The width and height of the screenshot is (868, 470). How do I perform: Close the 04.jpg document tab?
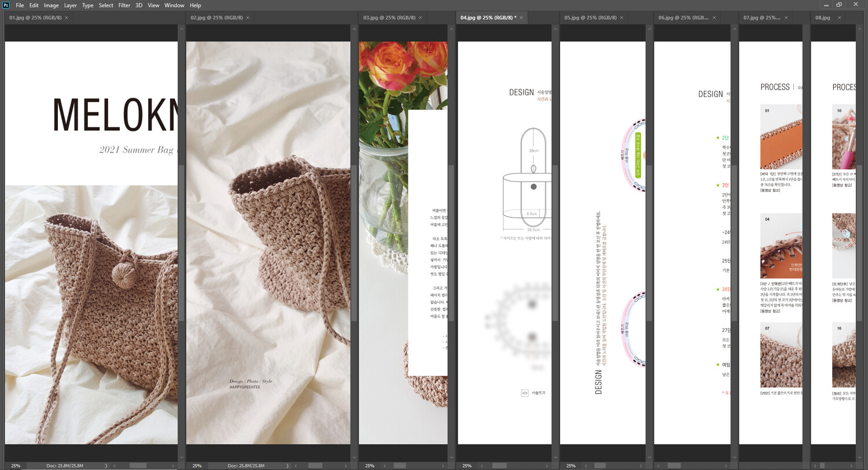pyautogui.click(x=521, y=18)
